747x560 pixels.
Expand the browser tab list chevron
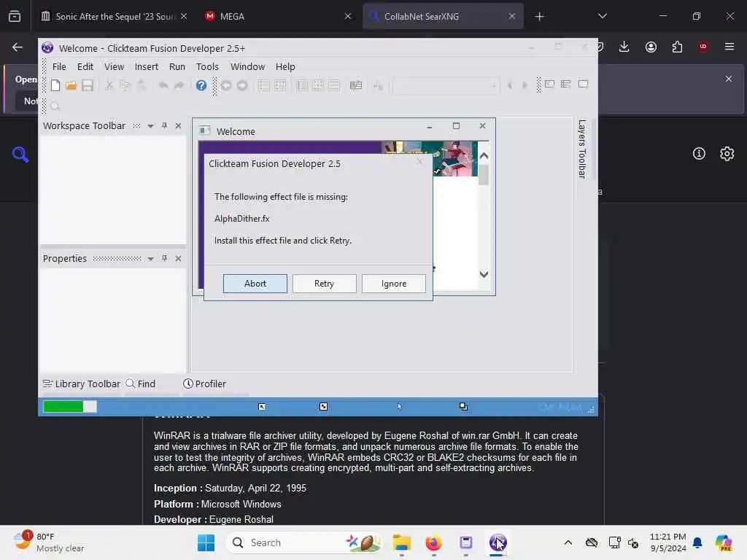[x=602, y=16]
